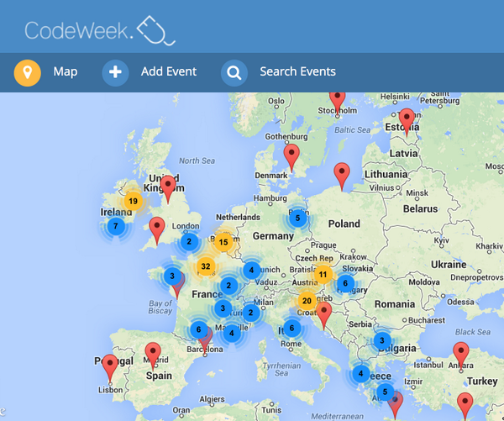Select the red pin over Stockholm
Screen dimensions: 504x421
pos(337,102)
